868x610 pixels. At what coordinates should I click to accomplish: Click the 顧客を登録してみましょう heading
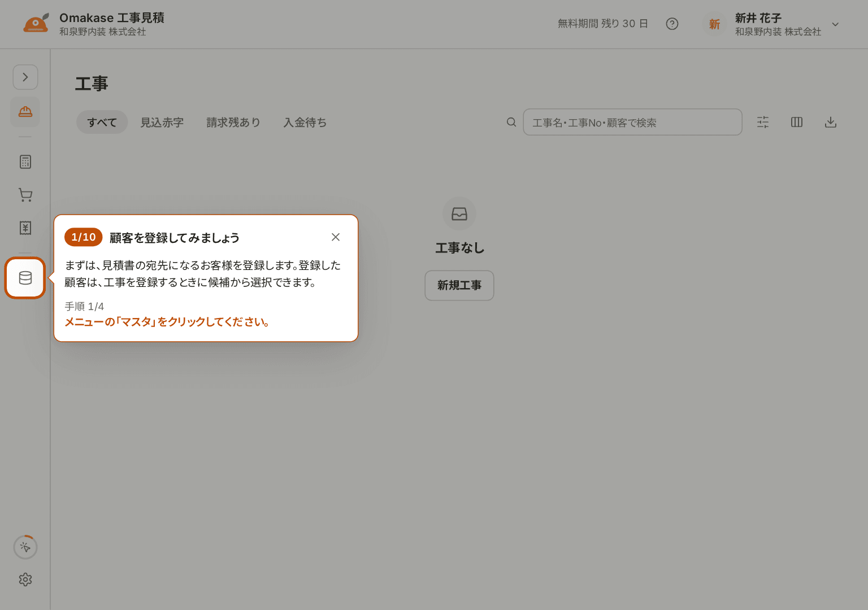(x=175, y=238)
